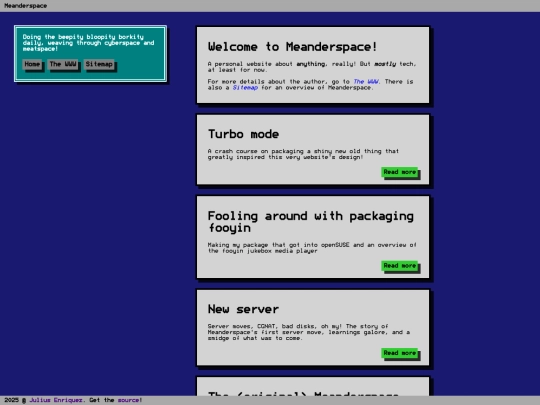Read more about packaging fooyin
The image size is (540, 405).
pos(400,266)
